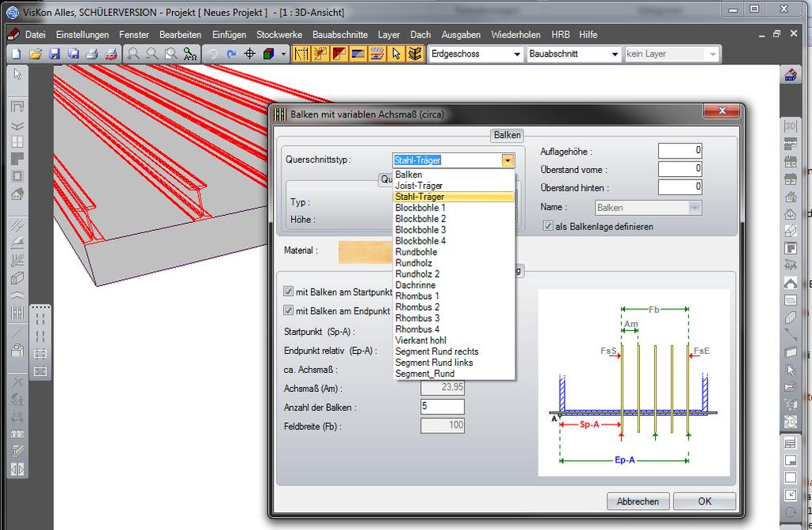812x530 pixels.
Task: Click the Abbrechen button
Action: (x=638, y=501)
